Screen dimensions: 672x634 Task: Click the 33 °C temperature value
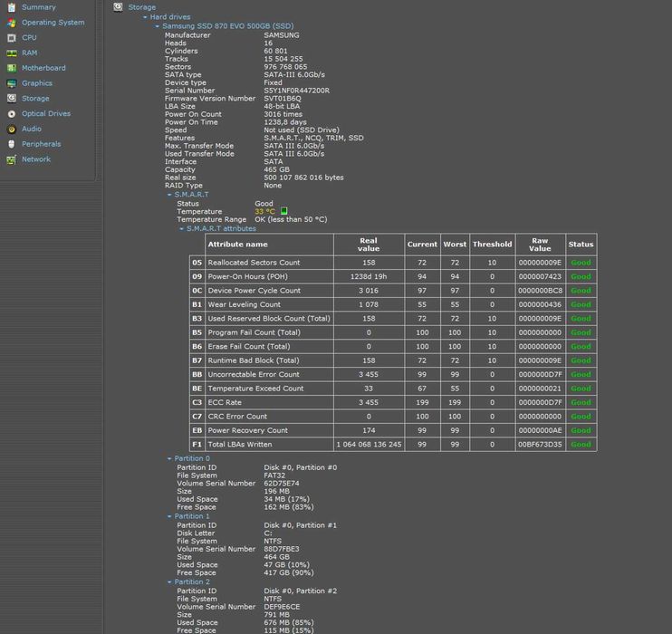click(264, 211)
